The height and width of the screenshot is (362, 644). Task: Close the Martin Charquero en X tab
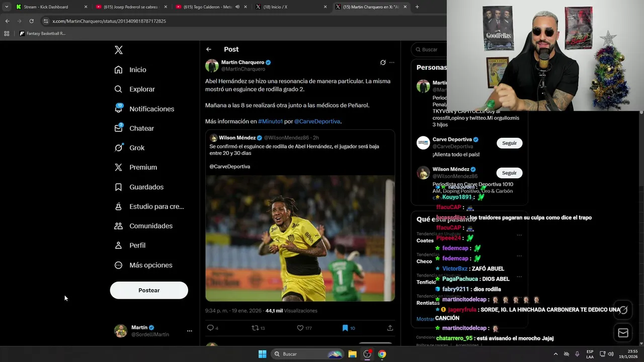point(405,7)
